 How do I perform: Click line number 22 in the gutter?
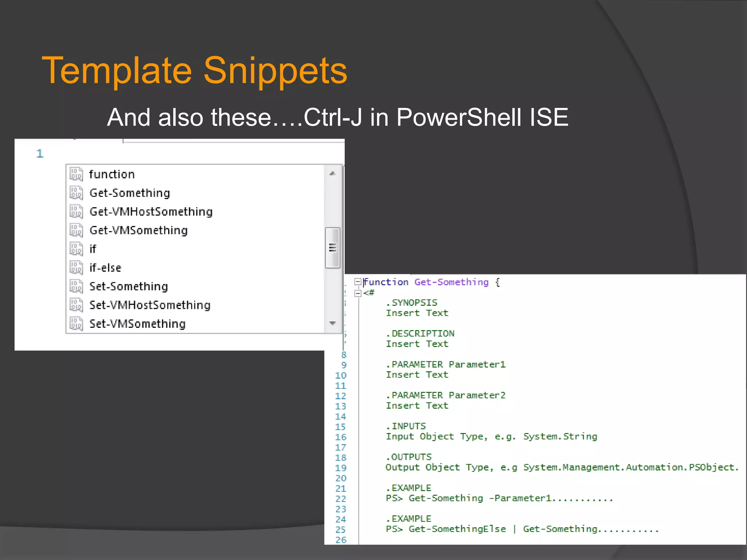tap(341, 498)
